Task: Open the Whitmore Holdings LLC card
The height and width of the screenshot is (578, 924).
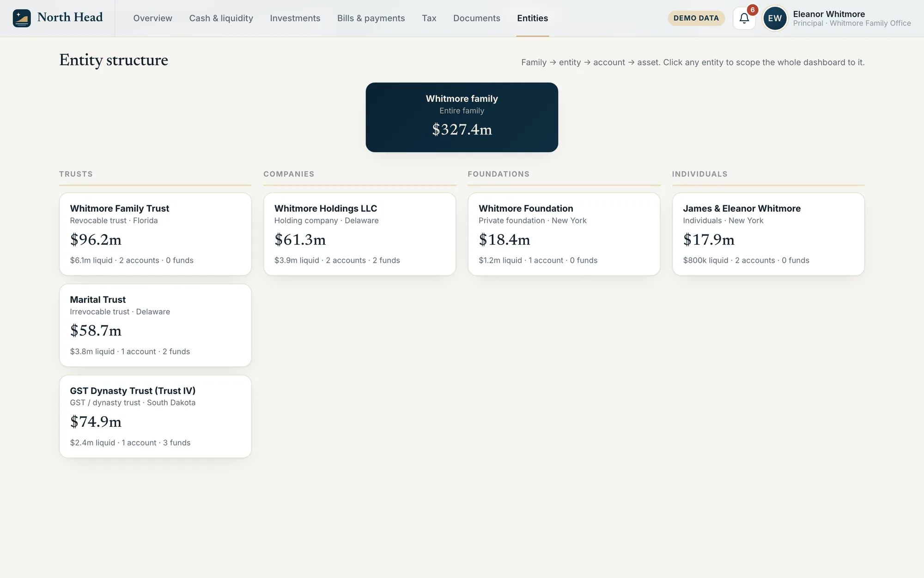Action: pos(359,234)
